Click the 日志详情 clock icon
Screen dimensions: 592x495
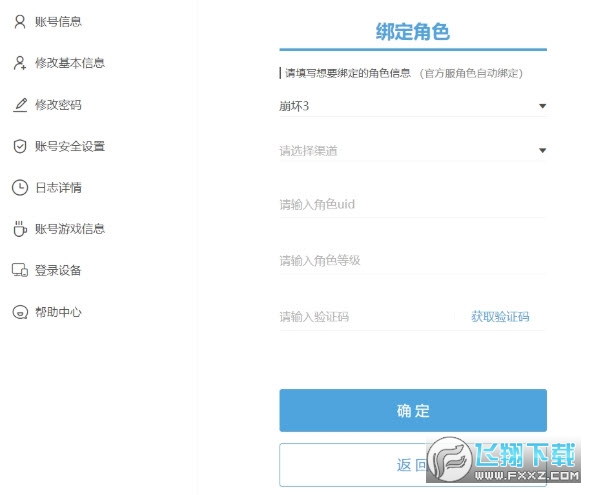(x=20, y=188)
